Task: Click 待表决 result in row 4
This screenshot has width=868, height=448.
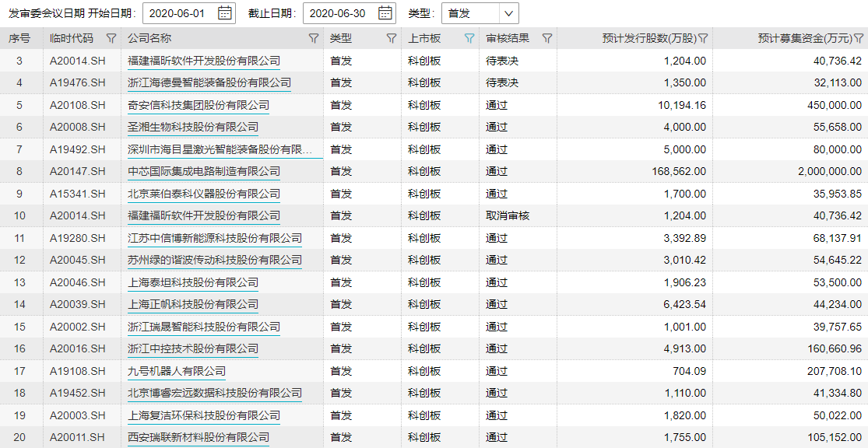Action: pos(502,83)
